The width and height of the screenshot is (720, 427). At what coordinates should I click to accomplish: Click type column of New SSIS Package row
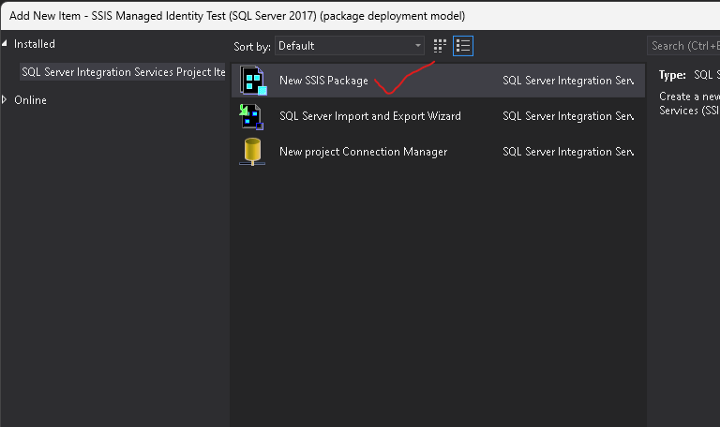[x=567, y=81]
